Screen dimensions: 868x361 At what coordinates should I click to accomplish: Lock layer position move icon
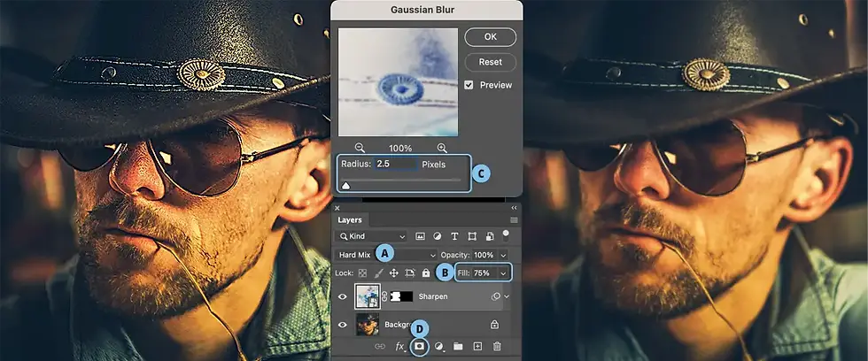coord(394,273)
